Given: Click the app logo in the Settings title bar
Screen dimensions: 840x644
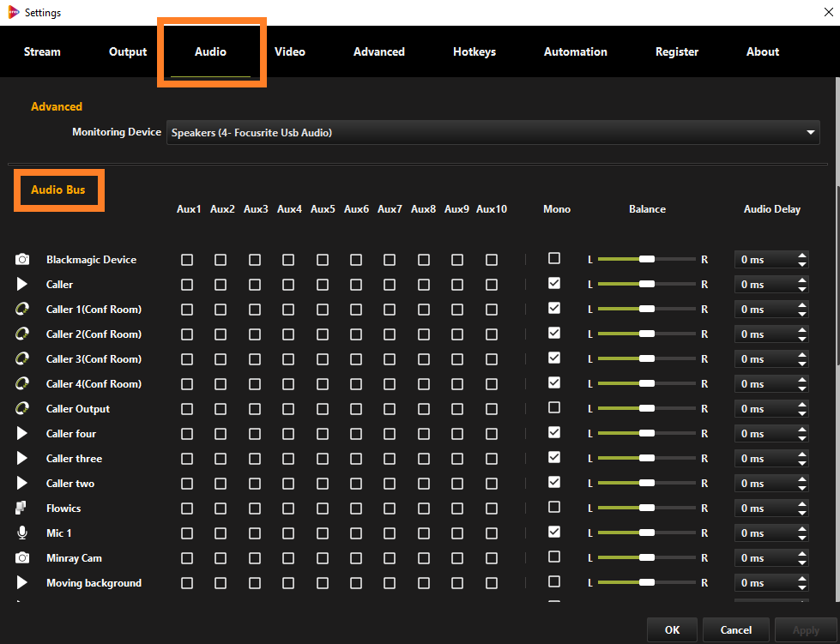Looking at the screenshot, I should 14,12.
